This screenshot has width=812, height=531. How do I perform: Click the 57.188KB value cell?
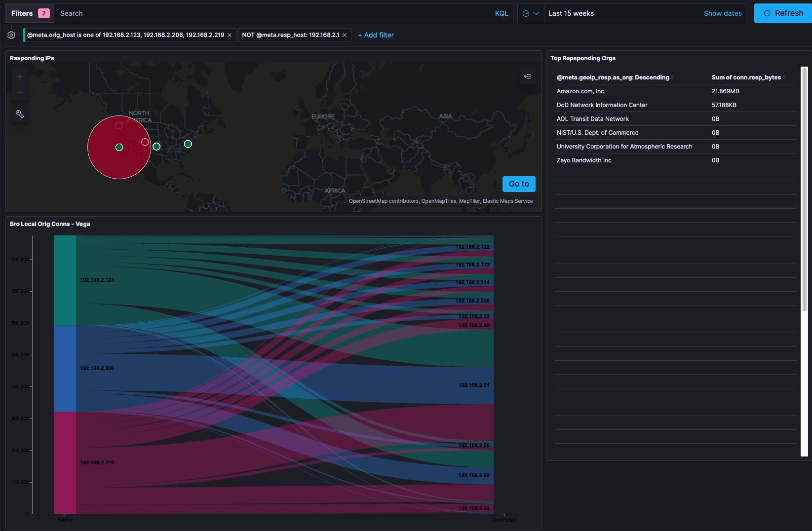coord(724,105)
